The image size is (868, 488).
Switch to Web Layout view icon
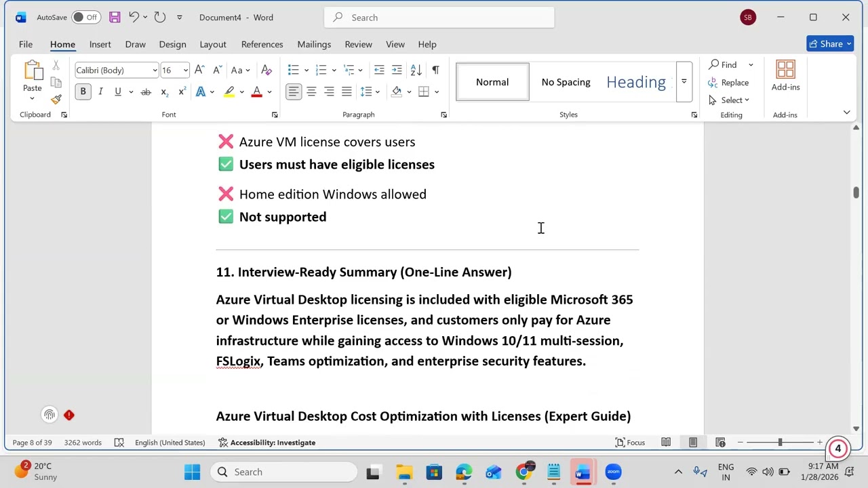point(720,443)
